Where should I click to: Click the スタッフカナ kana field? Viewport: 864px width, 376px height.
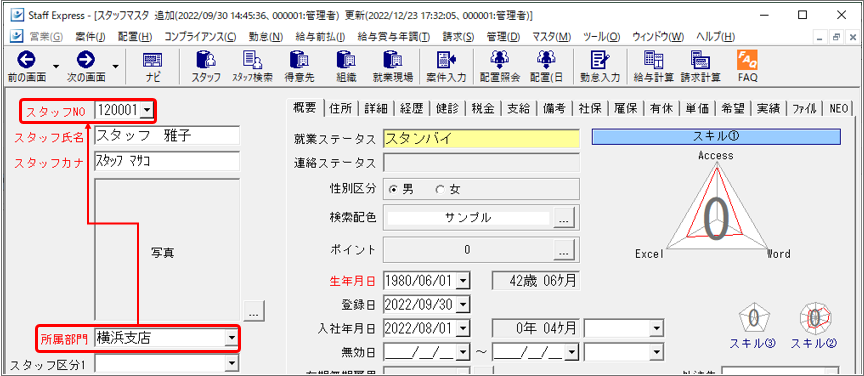(x=167, y=161)
